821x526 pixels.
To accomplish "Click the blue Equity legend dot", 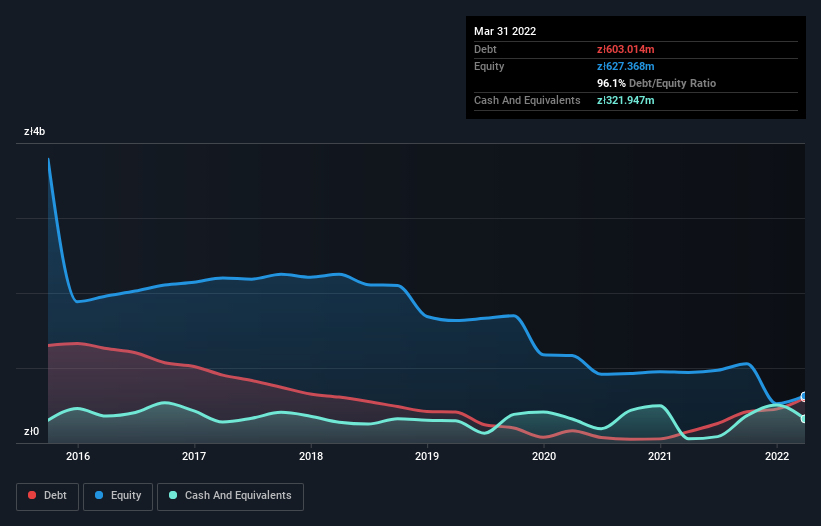I will [x=98, y=495].
